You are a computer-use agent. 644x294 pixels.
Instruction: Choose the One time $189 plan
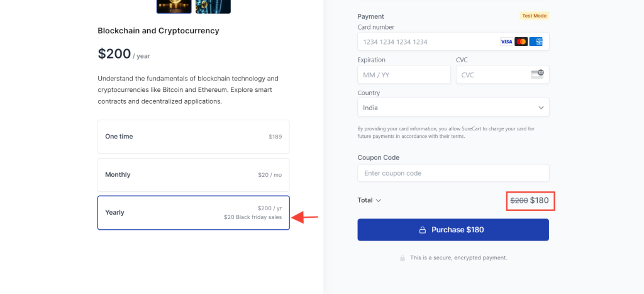(x=193, y=137)
